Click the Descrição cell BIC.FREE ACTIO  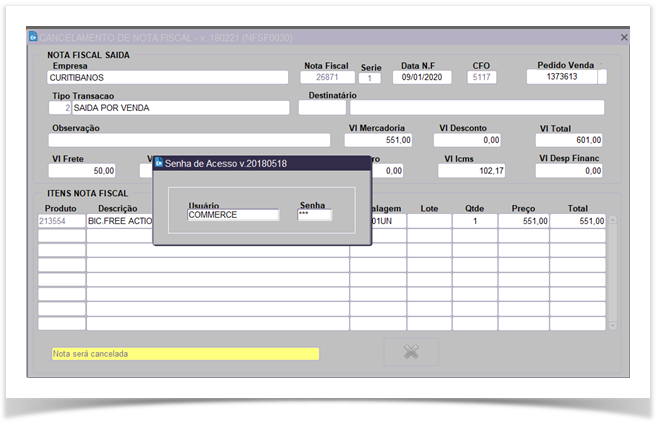click(x=120, y=221)
